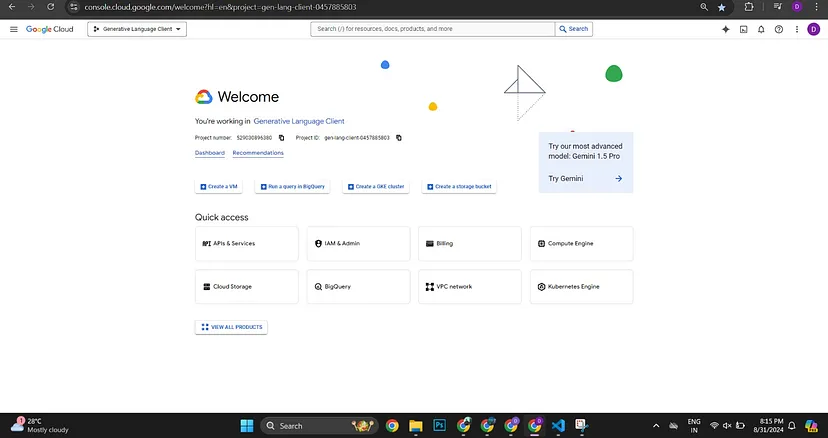Click Try Gemini link
828x438 pixels.
click(566, 179)
